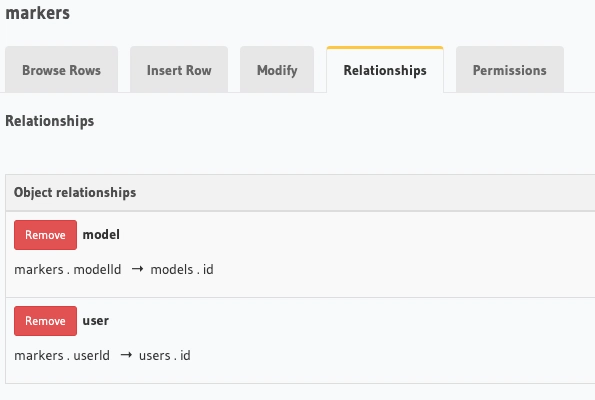The width and height of the screenshot is (595, 400).
Task: Click the arrow icon after markers . userId
Action: click(x=126, y=355)
